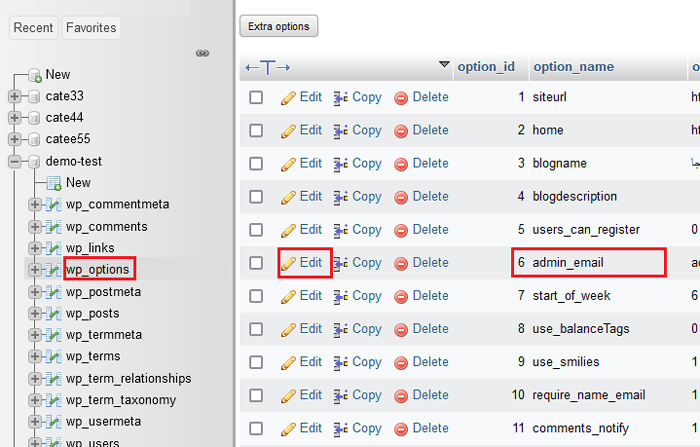Viewport: 700px width, 447px height.
Task: Check the start_of_week row checkbox
Action: (x=256, y=296)
